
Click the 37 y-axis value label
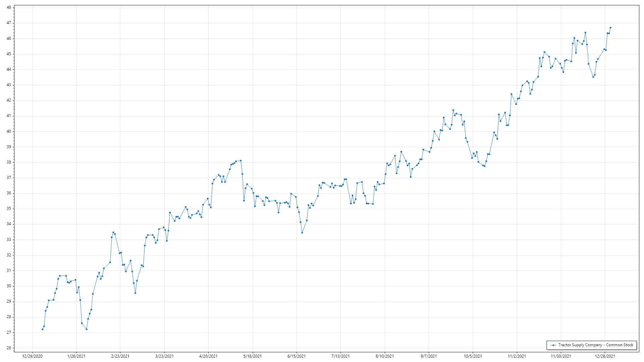(9, 178)
